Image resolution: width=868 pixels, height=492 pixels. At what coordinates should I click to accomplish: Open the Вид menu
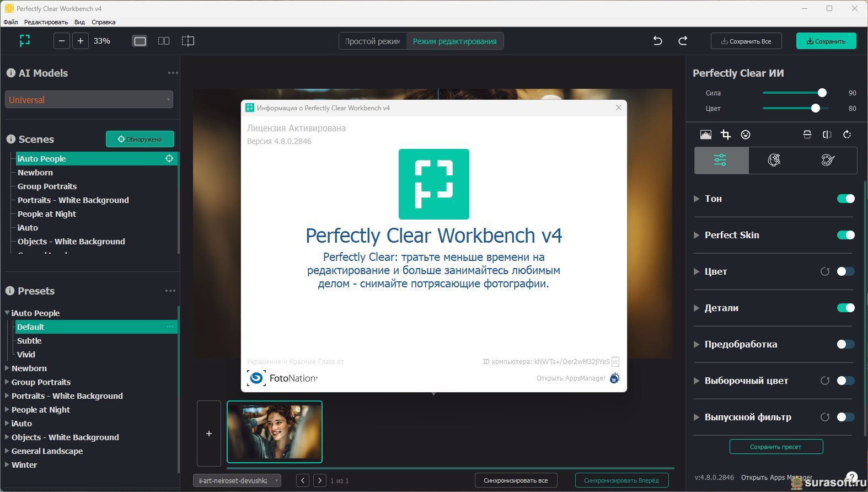79,22
